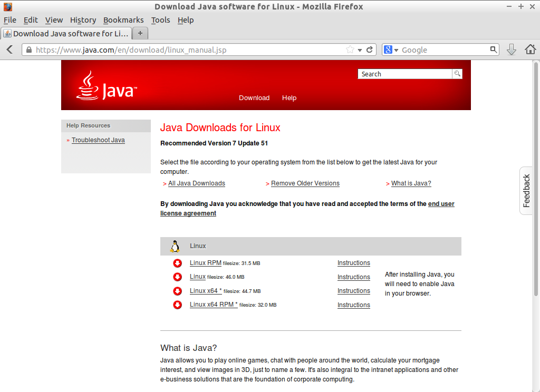Open the All Java Downloads link
Image resolution: width=540 pixels, height=392 pixels.
[x=197, y=183]
